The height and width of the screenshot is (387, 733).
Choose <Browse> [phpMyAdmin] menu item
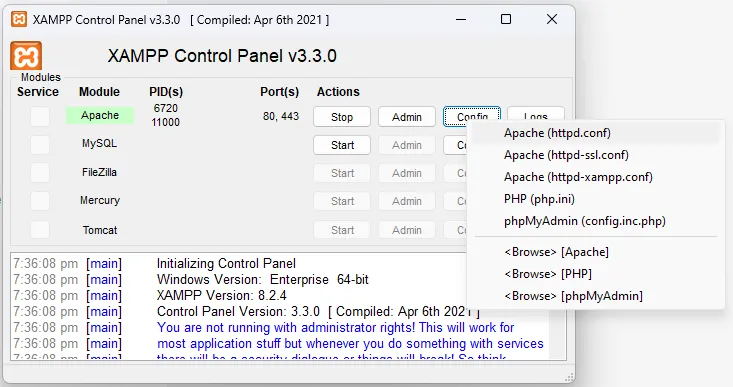[x=596, y=296]
